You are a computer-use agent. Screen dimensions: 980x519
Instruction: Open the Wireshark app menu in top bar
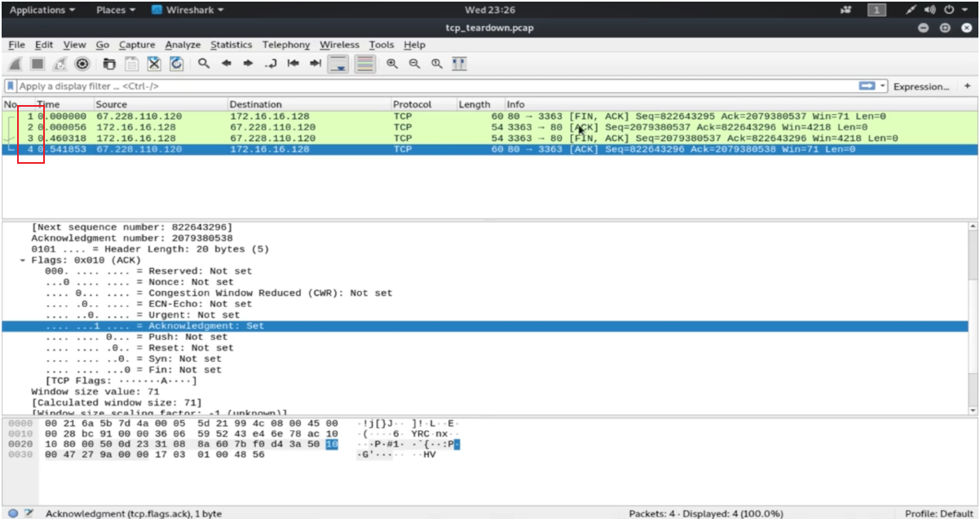[188, 10]
